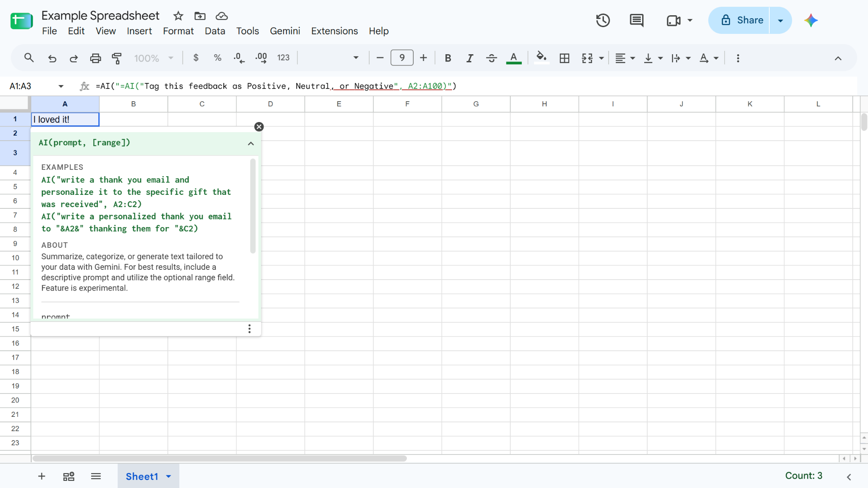This screenshot has height=488, width=868.
Task: Open the all sheets list icon
Action: pos(96,476)
